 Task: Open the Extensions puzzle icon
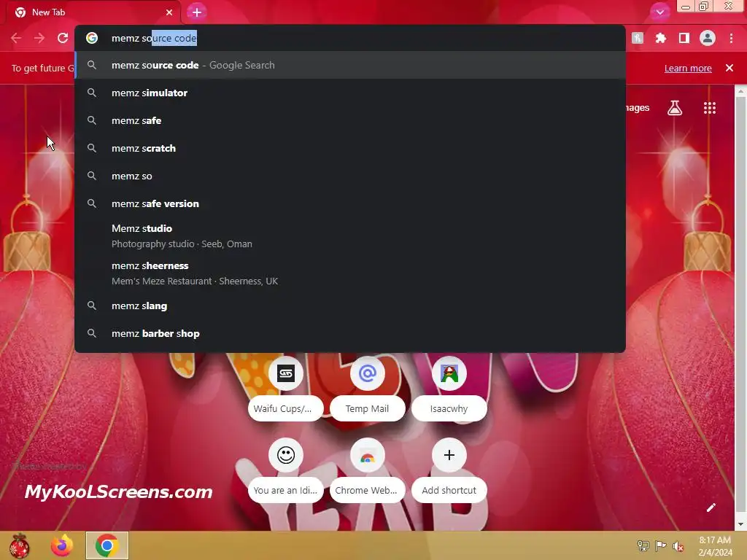click(x=660, y=38)
